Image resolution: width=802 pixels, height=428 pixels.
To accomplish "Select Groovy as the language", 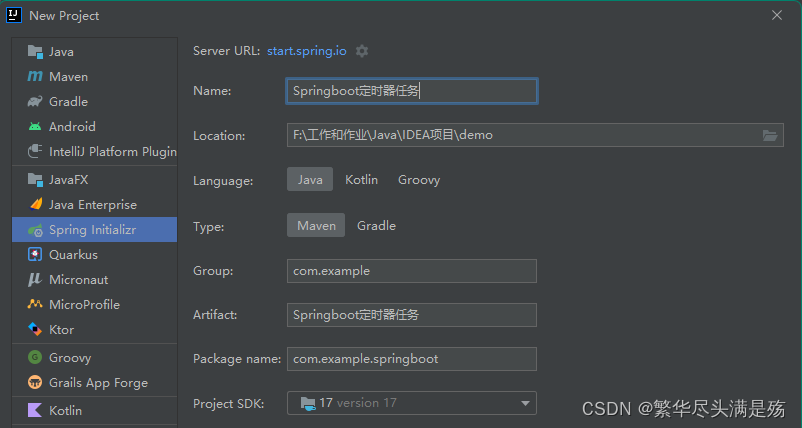I will (419, 179).
